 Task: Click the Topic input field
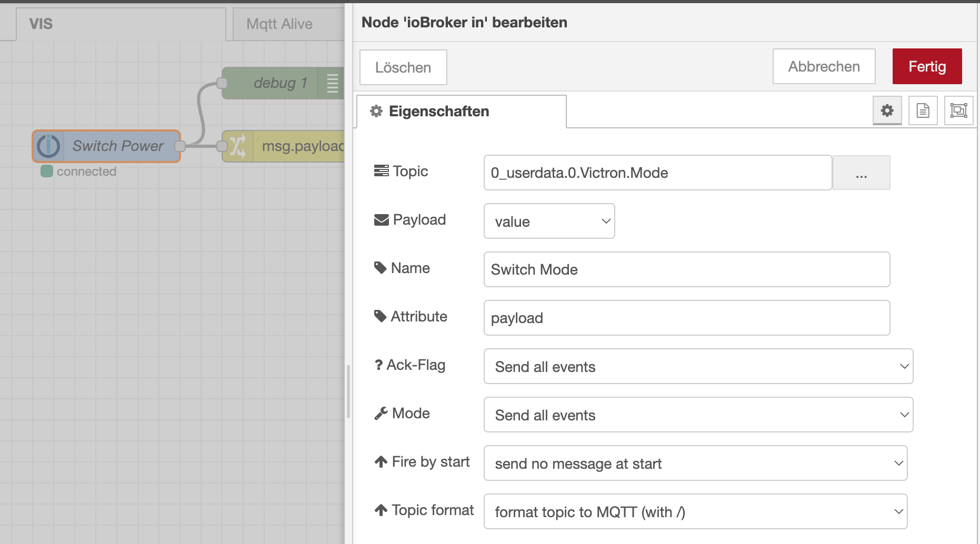coord(657,173)
